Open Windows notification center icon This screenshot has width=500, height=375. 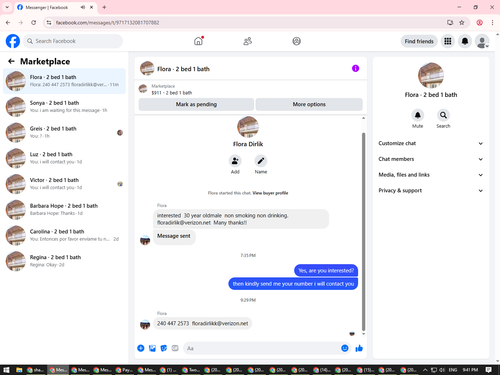(489, 370)
